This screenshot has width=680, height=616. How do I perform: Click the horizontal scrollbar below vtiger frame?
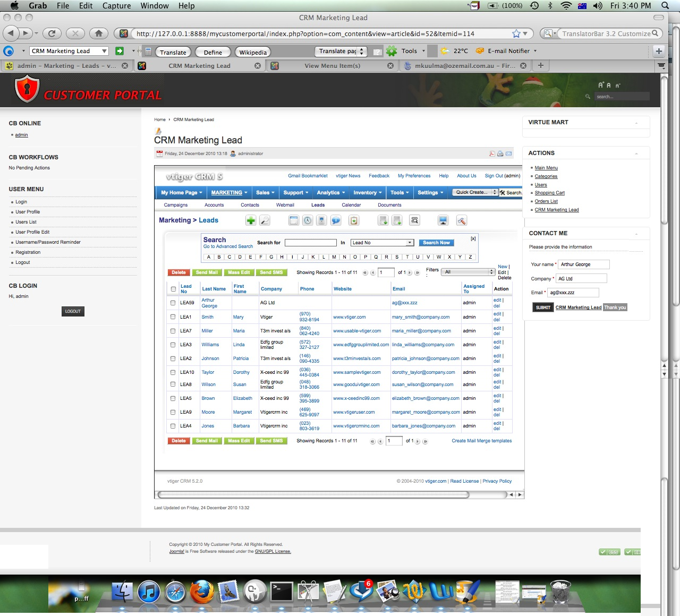(313, 494)
